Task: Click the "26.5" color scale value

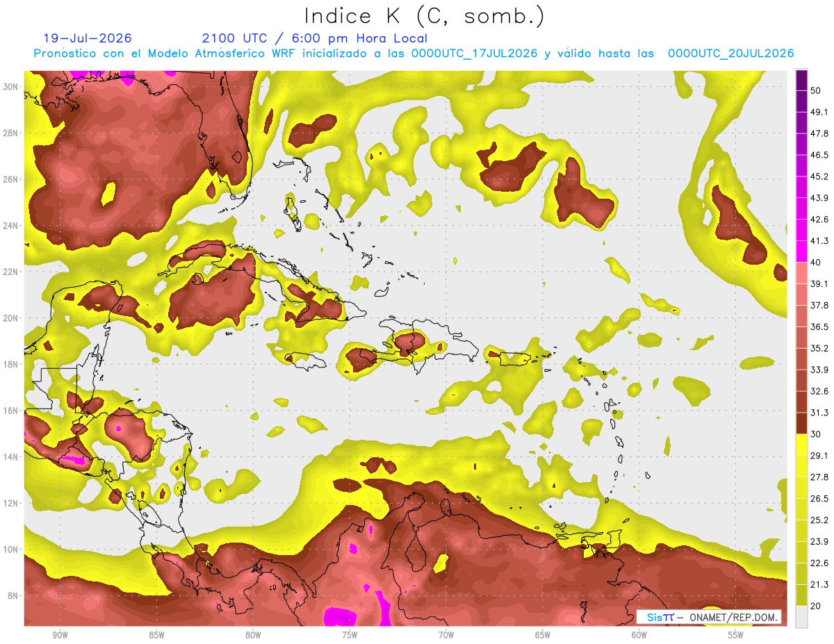Action: pyautogui.click(x=819, y=499)
